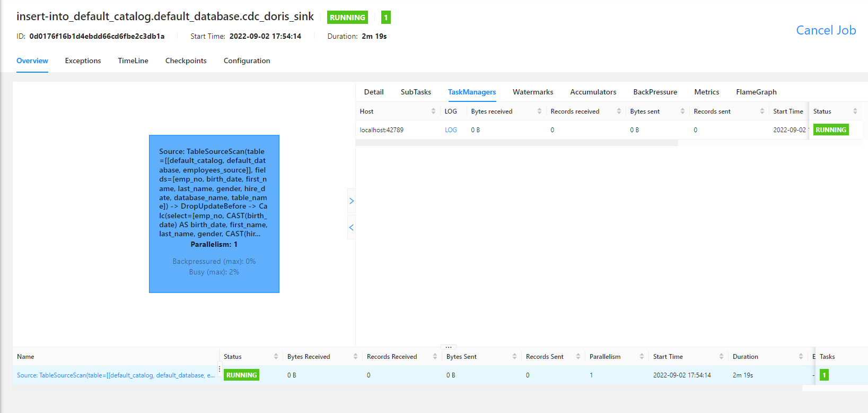Screen dimensions: 868x413
Task: Expand panel with right chevron arrow
Action: (x=352, y=201)
